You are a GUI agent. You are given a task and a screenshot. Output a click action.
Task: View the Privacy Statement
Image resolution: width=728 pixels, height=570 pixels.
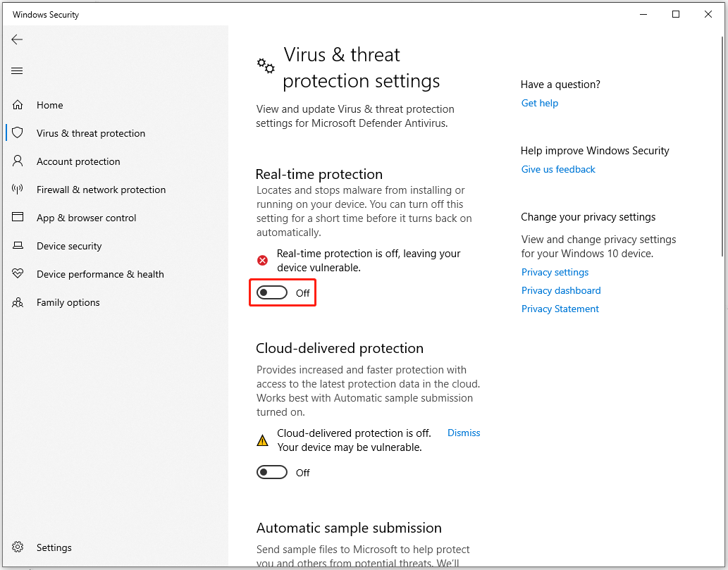[560, 309]
